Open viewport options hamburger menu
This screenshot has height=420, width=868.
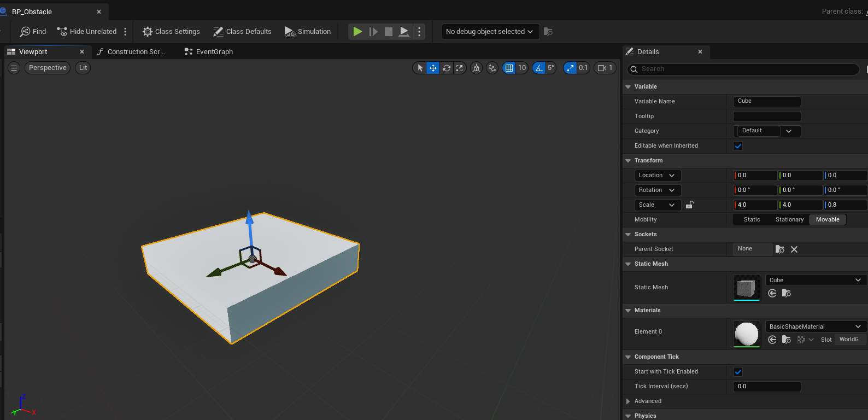click(14, 68)
